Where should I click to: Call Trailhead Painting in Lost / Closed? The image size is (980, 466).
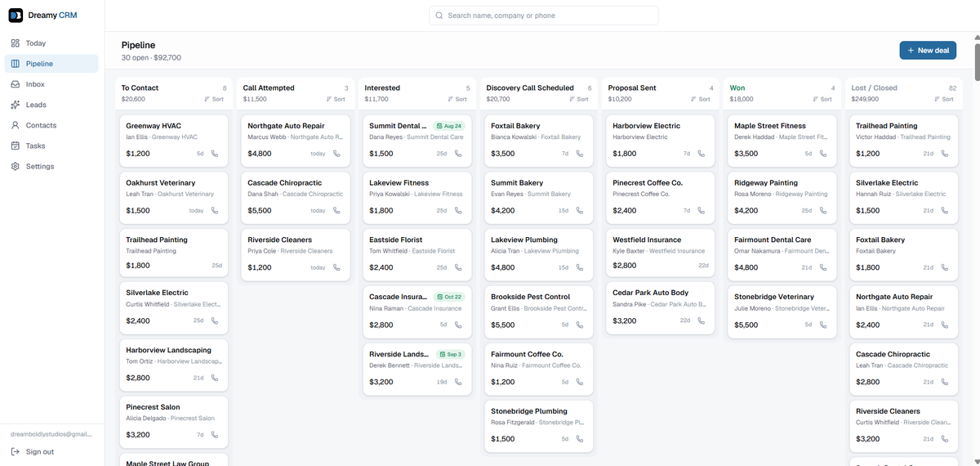pos(945,154)
